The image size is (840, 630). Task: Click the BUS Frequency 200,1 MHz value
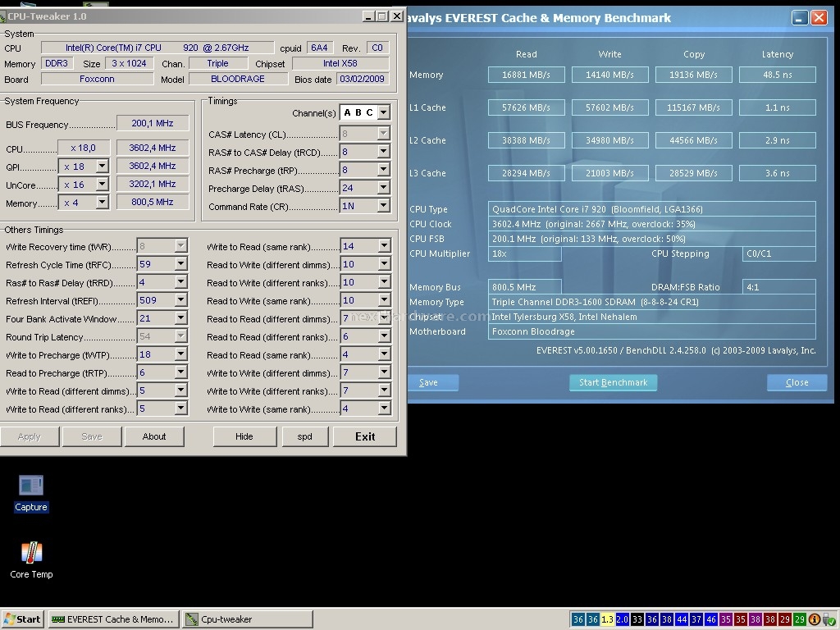click(153, 123)
